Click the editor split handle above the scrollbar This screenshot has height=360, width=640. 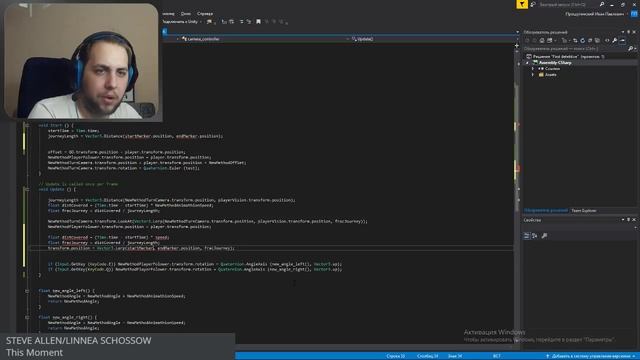pos(517,45)
